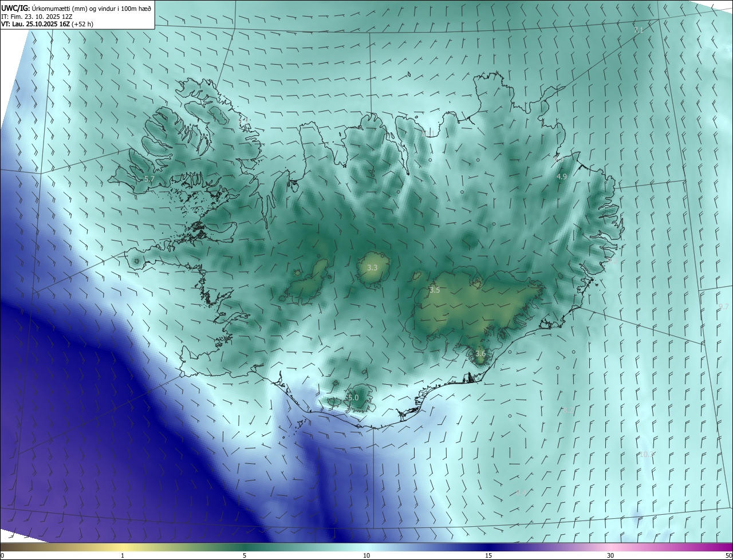Click the 5.0 value on Mýrdalsjökull glacier
The width and height of the screenshot is (733, 560).
click(x=352, y=397)
